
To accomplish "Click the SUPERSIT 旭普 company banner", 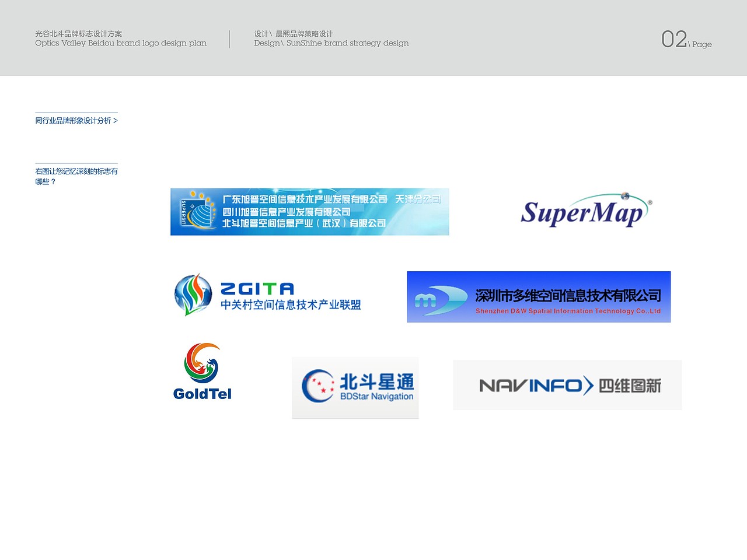I will (x=310, y=212).
